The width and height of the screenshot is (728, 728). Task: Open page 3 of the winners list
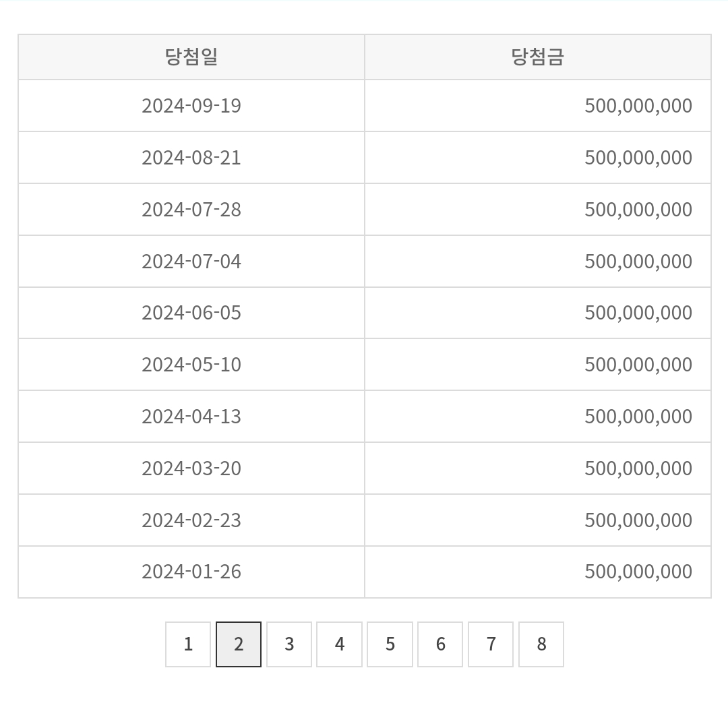coord(289,644)
